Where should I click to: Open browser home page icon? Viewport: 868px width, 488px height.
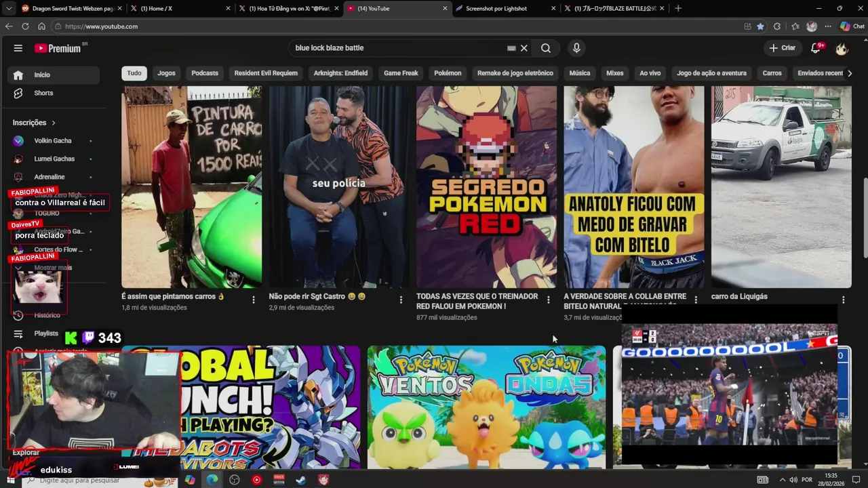[41, 26]
